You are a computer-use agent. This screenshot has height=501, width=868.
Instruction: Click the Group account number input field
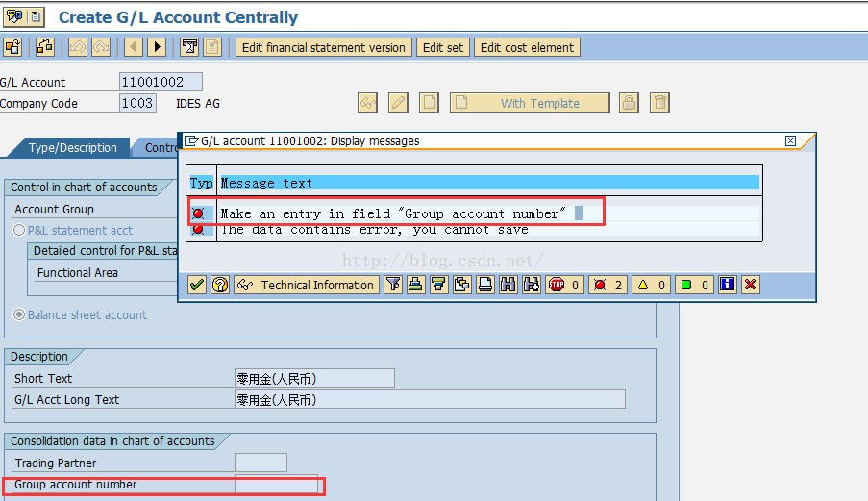[x=276, y=485]
